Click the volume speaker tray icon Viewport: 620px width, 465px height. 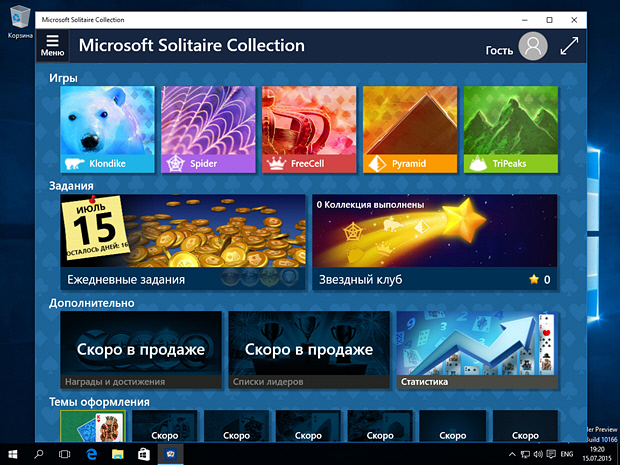538,454
